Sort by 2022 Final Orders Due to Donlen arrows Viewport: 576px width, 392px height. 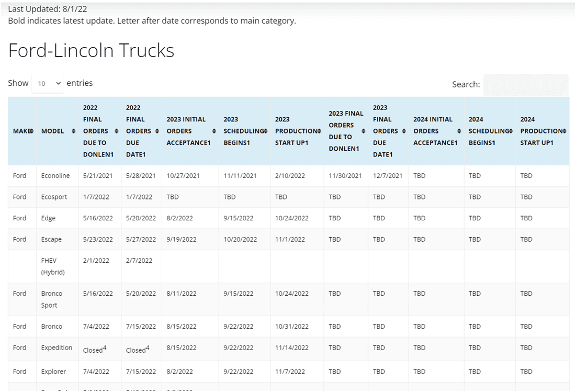[x=117, y=131]
